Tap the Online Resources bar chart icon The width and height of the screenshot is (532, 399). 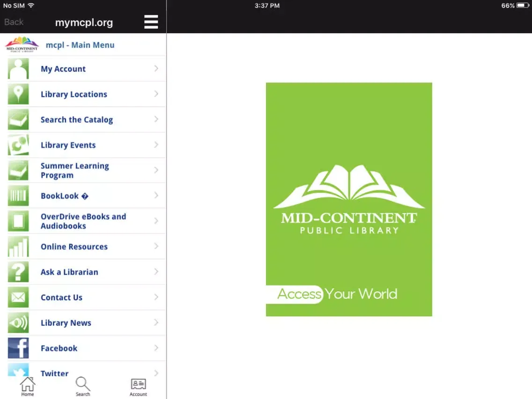pyautogui.click(x=18, y=247)
